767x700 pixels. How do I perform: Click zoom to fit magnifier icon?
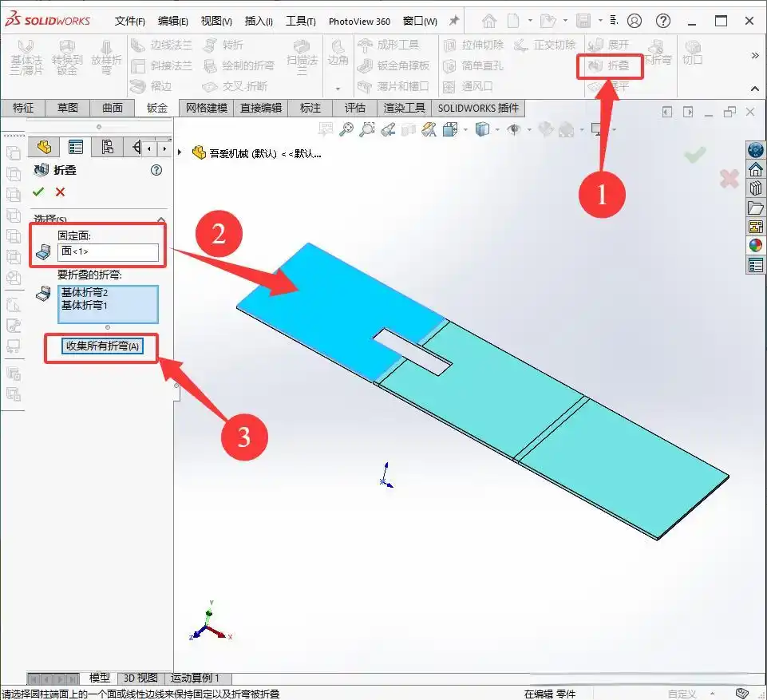coord(347,129)
